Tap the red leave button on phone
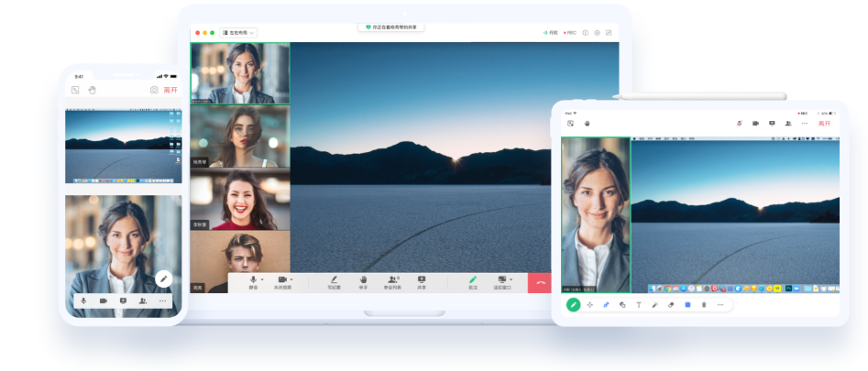Screen dimensions: 868x371 170,90
